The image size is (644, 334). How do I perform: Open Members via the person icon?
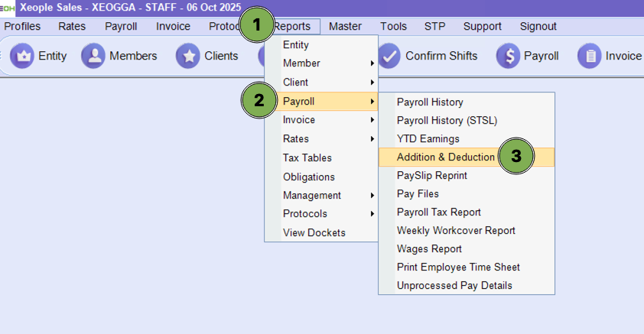pos(93,56)
